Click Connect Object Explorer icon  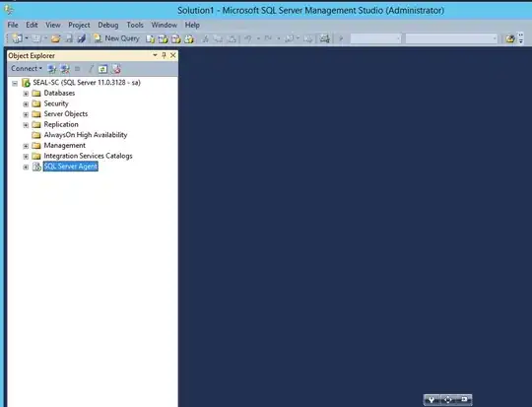click(x=52, y=69)
